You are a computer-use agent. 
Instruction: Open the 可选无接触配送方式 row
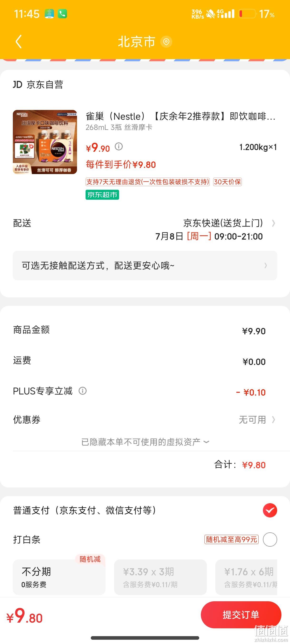[x=145, y=265]
